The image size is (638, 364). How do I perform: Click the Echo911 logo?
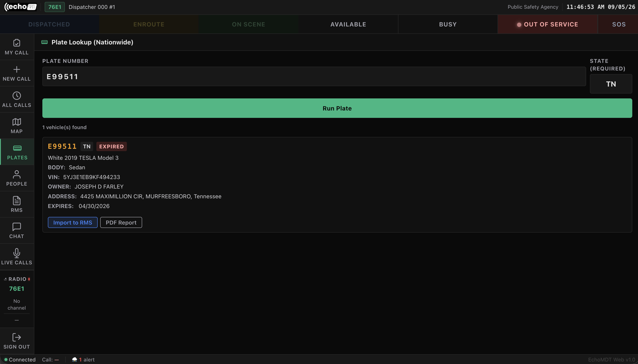pyautogui.click(x=21, y=7)
